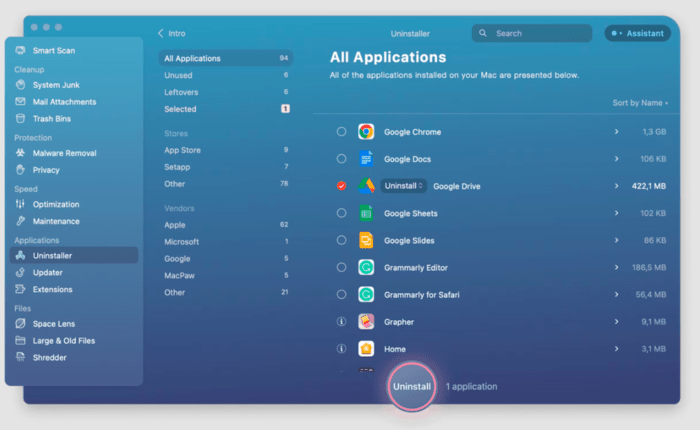Click the Grapher app icon
Image resolution: width=700 pixels, height=430 pixels.
[x=366, y=322]
